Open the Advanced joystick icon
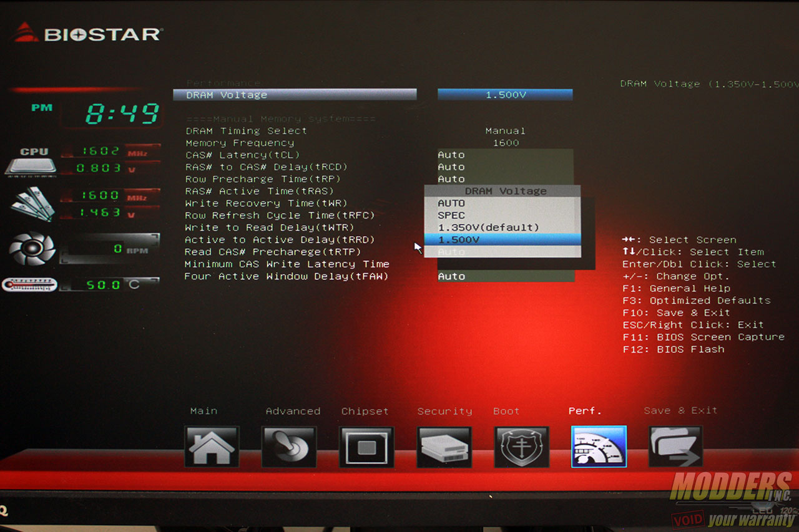The height and width of the screenshot is (532, 799). coord(289,447)
